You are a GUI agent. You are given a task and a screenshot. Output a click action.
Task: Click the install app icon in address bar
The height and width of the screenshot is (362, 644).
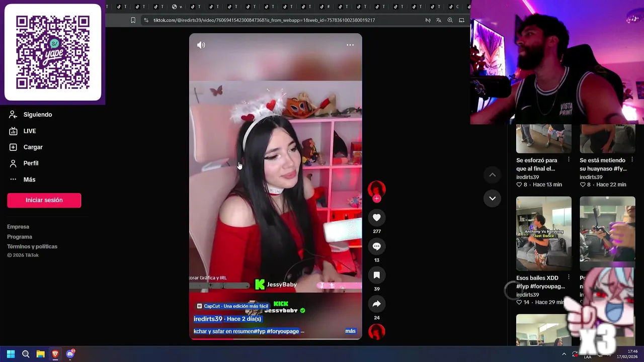(x=461, y=20)
